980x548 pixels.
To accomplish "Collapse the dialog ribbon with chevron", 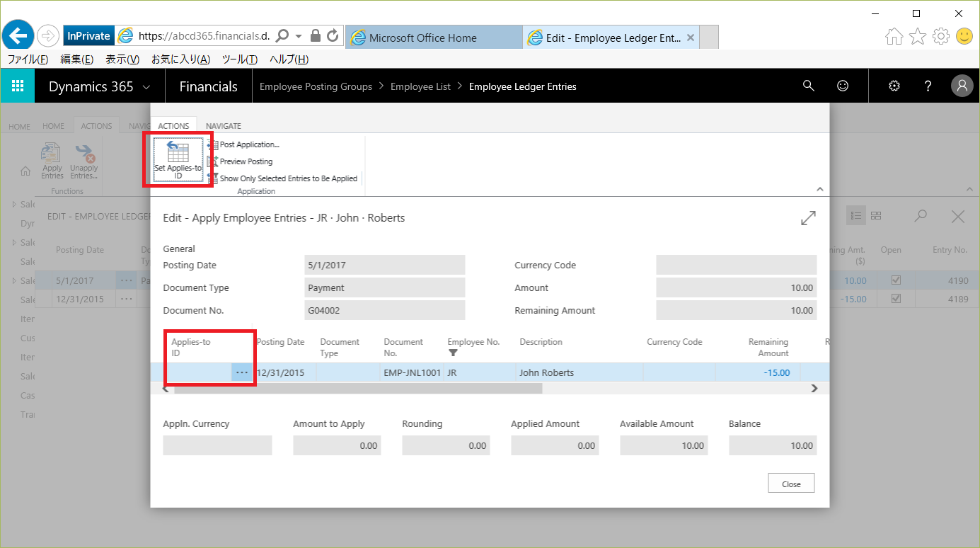I will [x=820, y=189].
